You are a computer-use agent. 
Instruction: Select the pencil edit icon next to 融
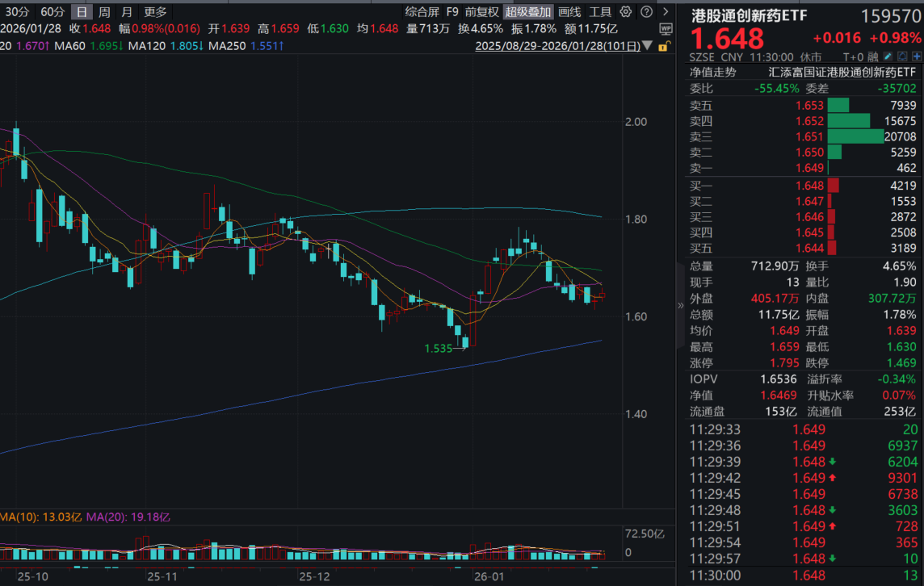tap(888, 56)
